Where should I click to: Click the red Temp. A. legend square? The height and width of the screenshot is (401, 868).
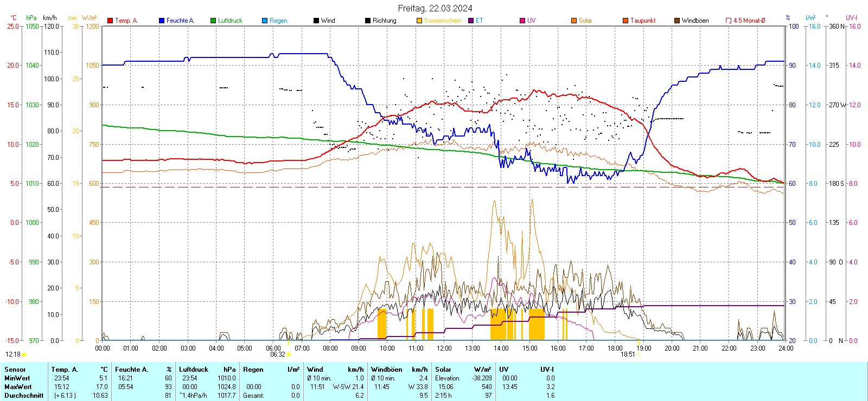click(110, 21)
